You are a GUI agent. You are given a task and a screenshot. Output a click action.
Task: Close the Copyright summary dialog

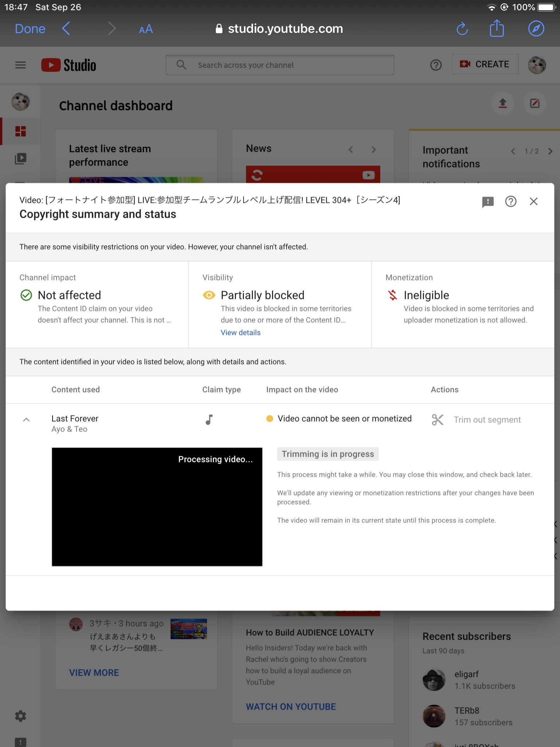pos(534,201)
